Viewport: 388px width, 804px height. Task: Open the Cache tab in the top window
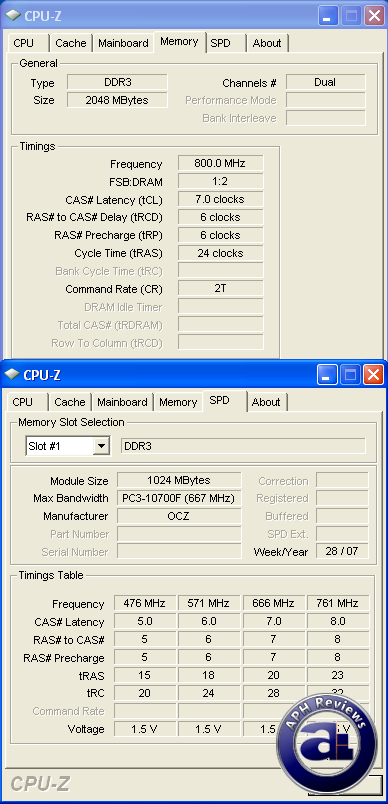pos(71,43)
